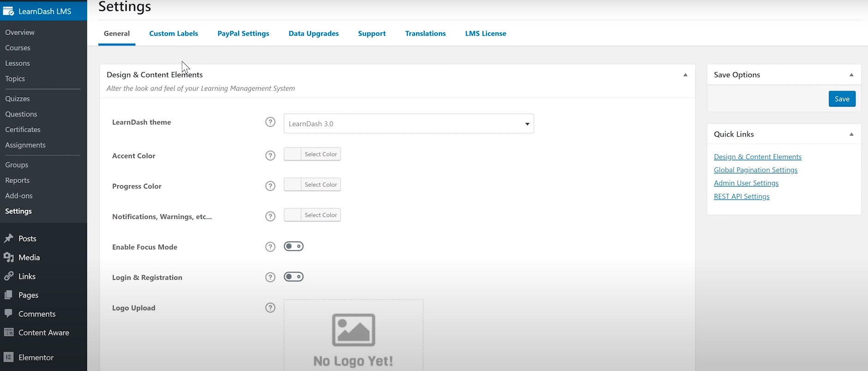This screenshot has height=371, width=868.
Task: Click the Comments bubble icon
Action: [x=9, y=313]
